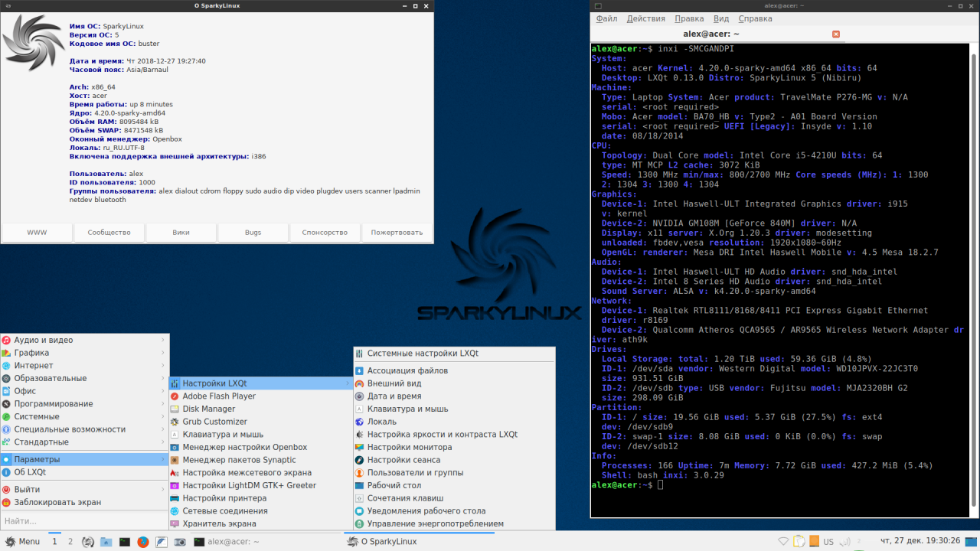Toggle the US keyboard layout indicator
980x551 pixels.
(828, 542)
